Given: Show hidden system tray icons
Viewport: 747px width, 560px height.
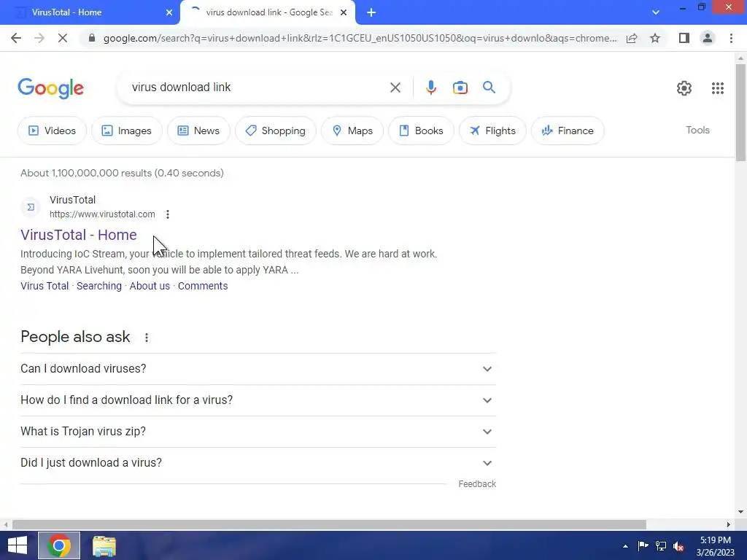Looking at the screenshot, I should coord(625,546).
